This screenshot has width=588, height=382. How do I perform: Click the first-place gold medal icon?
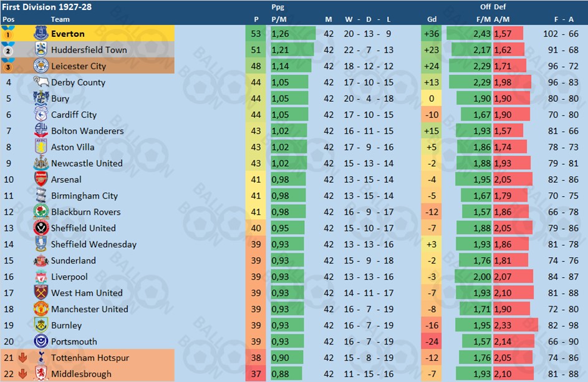tap(8, 32)
